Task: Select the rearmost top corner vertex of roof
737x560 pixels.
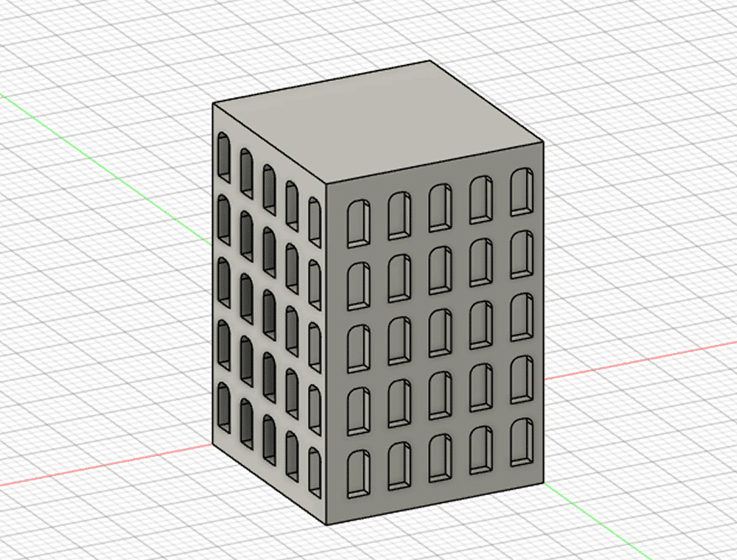Action: click(x=430, y=61)
